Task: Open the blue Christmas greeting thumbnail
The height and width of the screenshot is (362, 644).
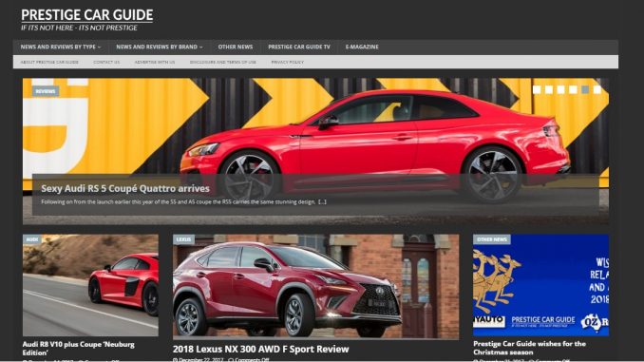Action: 540,285
